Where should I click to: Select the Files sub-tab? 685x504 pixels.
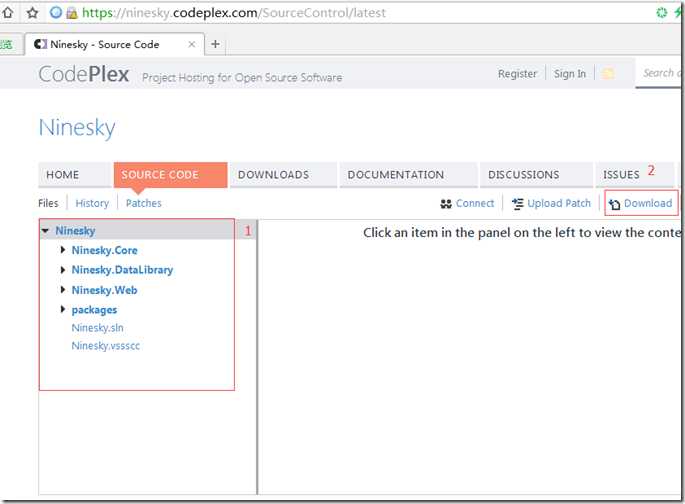tap(48, 203)
